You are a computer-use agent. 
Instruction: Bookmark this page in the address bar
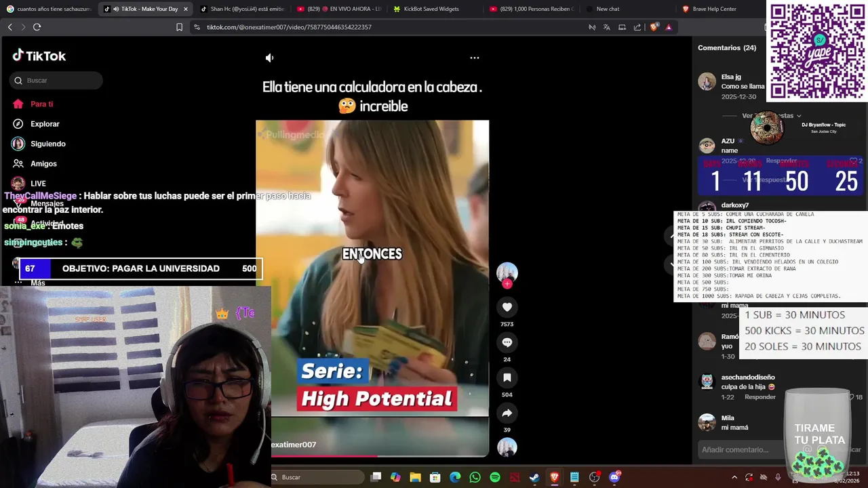point(179,27)
